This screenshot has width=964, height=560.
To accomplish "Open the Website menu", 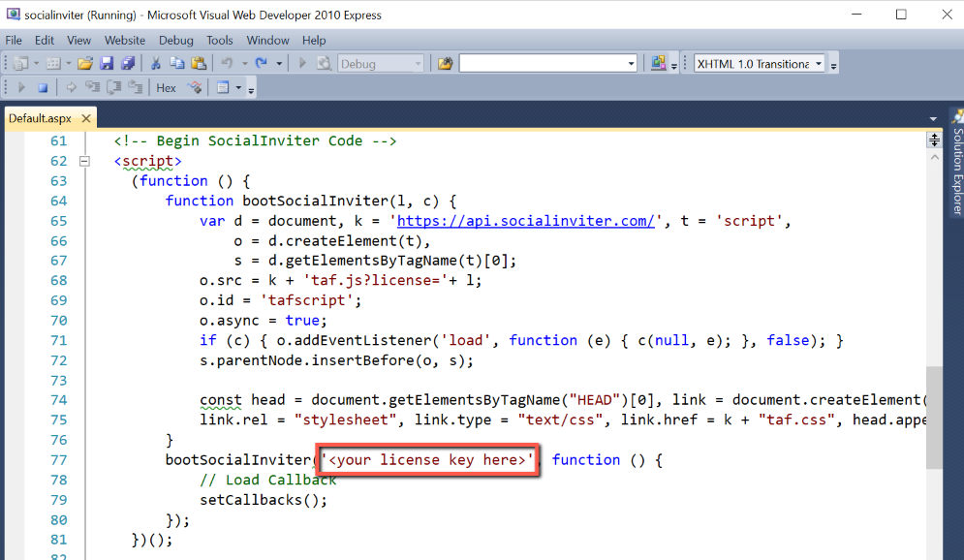I will coord(125,40).
